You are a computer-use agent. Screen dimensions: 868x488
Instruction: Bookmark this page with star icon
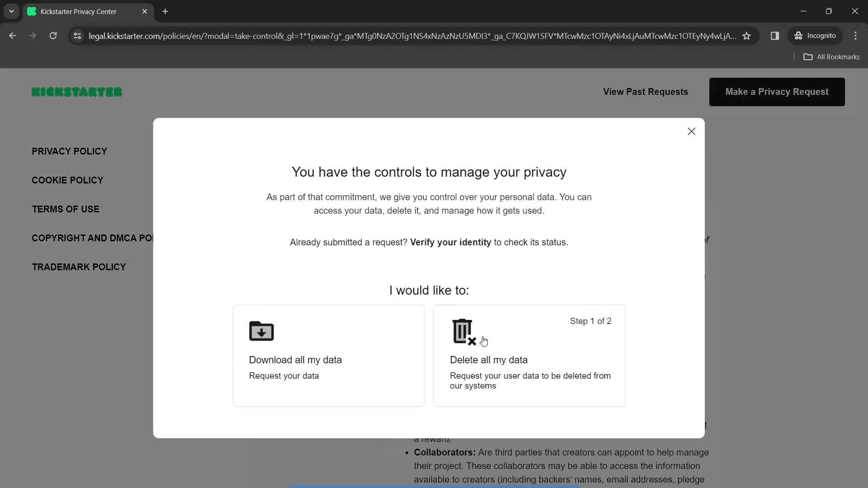746,36
